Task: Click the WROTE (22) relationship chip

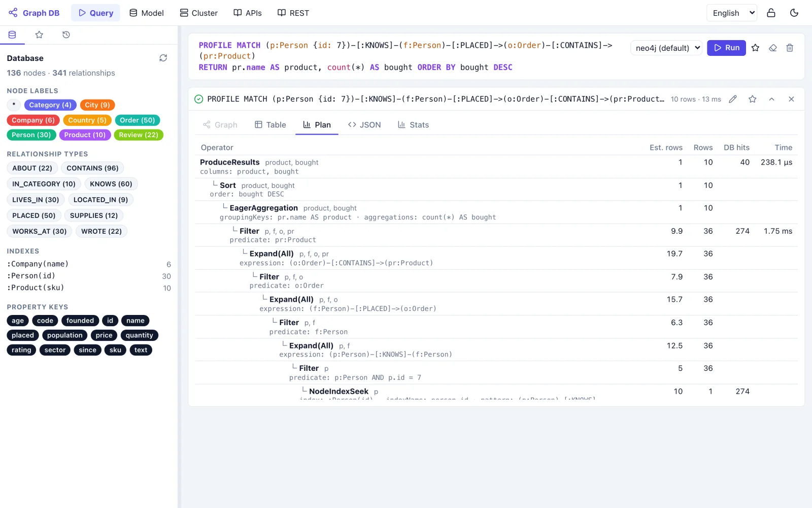Action: tap(101, 231)
